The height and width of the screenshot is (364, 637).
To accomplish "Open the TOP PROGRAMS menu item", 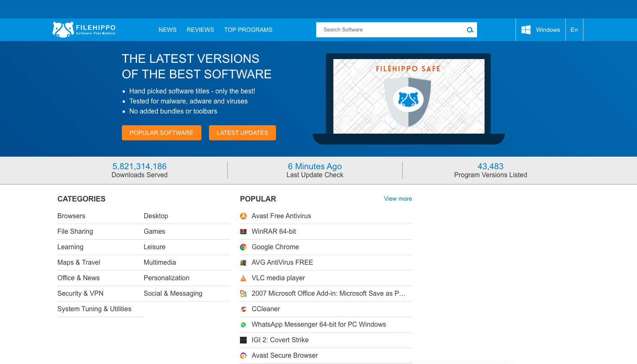I will (248, 30).
